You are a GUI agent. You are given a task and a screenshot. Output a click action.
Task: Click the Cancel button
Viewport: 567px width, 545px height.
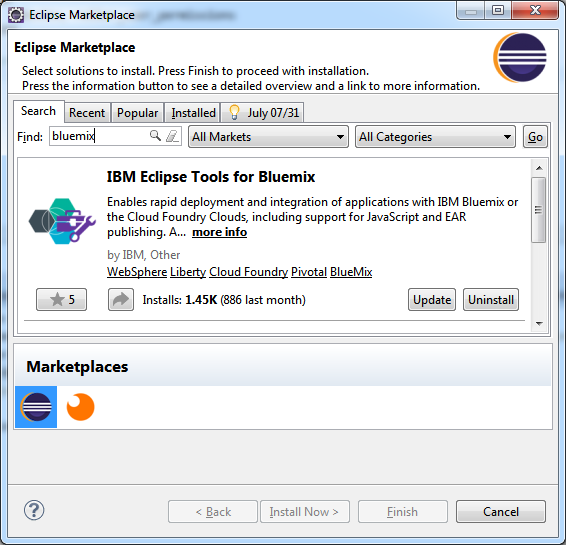click(501, 511)
